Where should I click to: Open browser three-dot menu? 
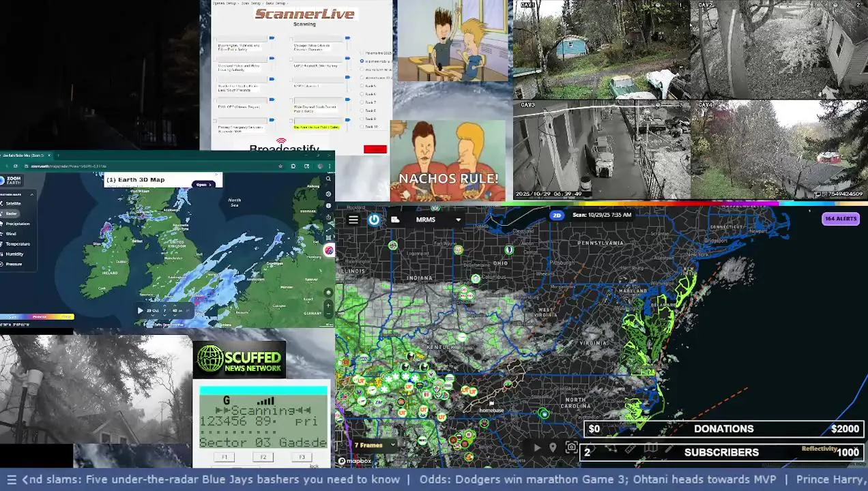[x=330, y=166]
